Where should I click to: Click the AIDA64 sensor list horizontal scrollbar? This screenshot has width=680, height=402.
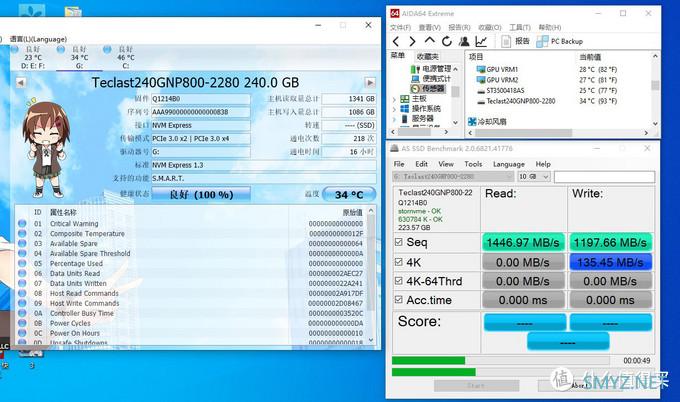[559, 133]
